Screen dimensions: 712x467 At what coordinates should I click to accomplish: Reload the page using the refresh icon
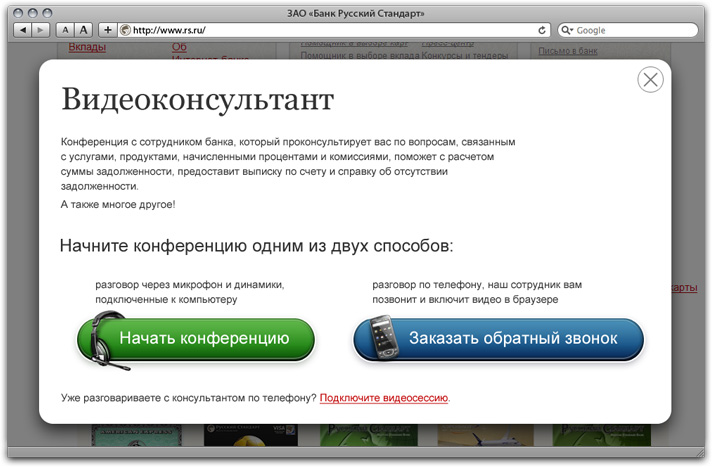(x=542, y=30)
